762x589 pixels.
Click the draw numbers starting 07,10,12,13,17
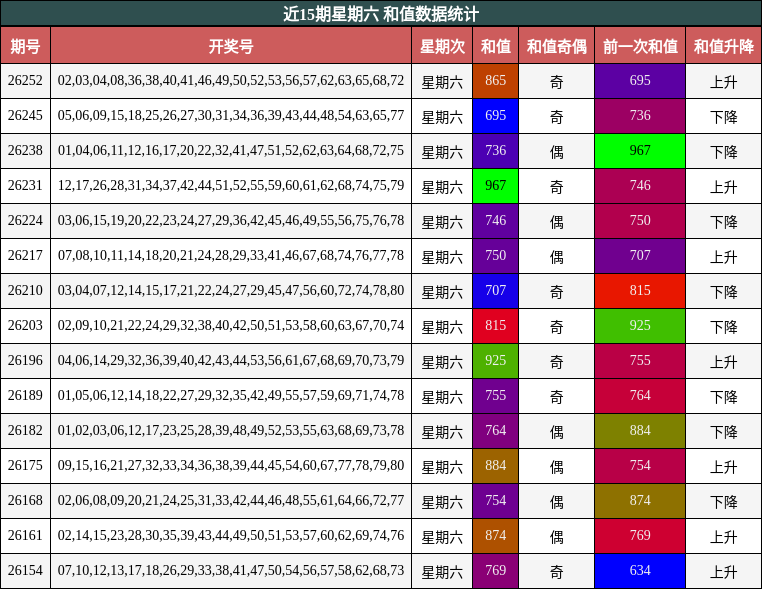[231, 570]
